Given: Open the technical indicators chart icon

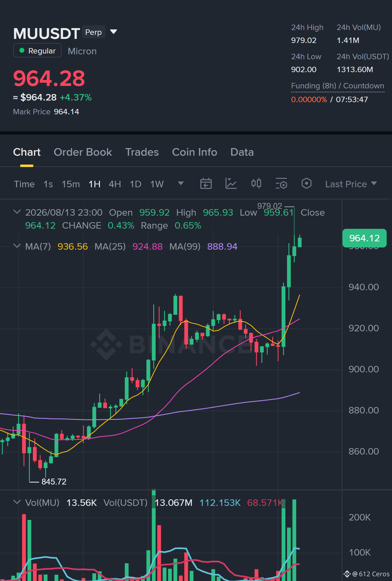Looking at the screenshot, I should pyautogui.click(x=231, y=183).
